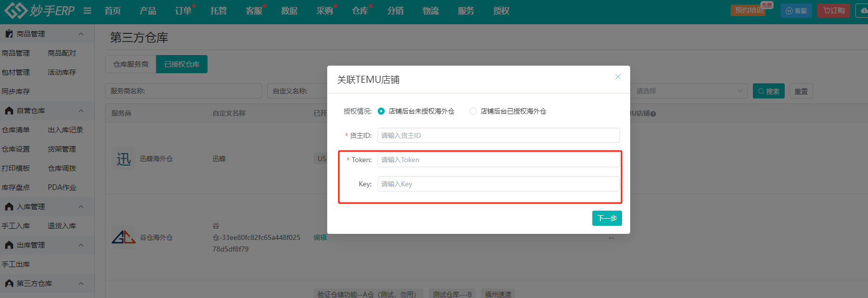This screenshot has height=298, width=868.
Task: Collapse the 自营仓库 sidebar section
Action: (81, 111)
